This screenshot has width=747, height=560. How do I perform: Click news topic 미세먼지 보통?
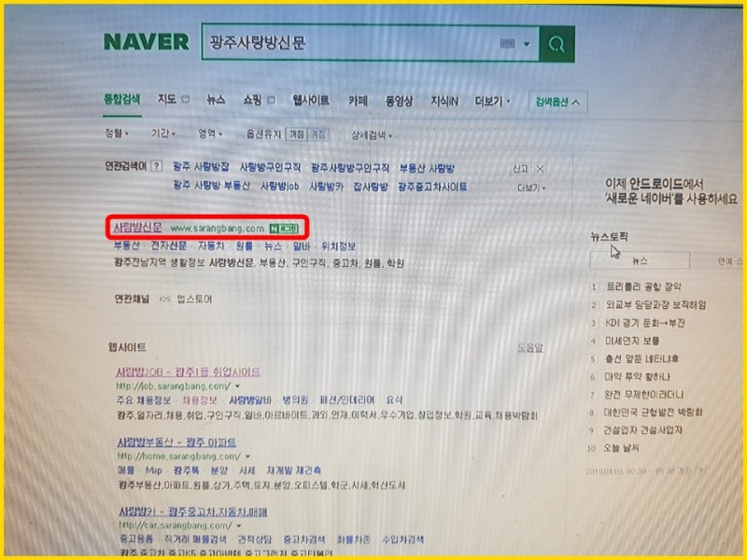click(x=632, y=341)
